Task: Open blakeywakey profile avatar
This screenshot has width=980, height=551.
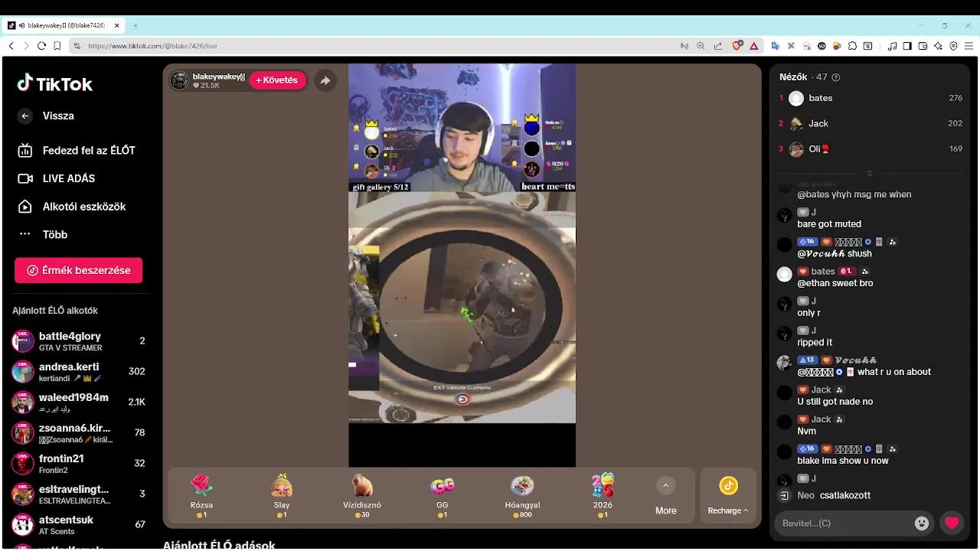Action: pos(179,80)
